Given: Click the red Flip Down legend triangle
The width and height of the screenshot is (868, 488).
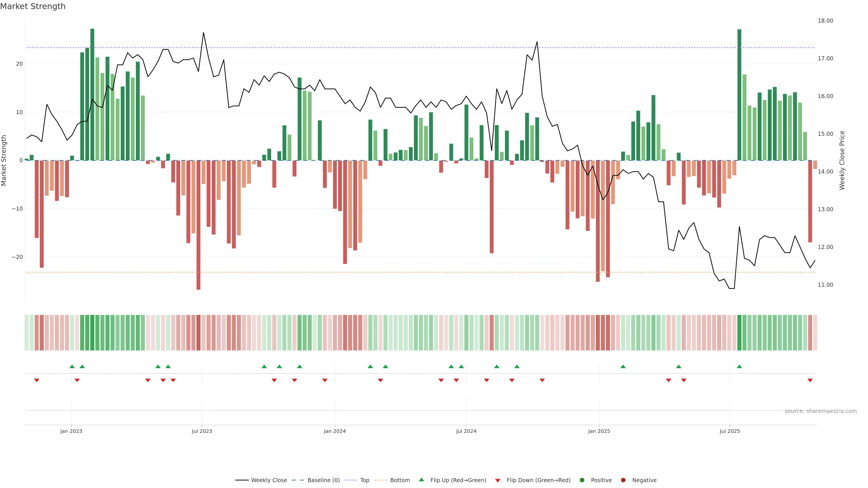Looking at the screenshot, I should [x=498, y=481].
